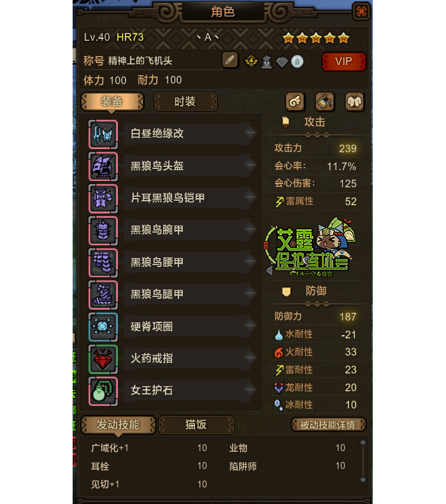
Task: Select the 硬脊项圈 necklace icon
Action: pyautogui.click(x=103, y=327)
